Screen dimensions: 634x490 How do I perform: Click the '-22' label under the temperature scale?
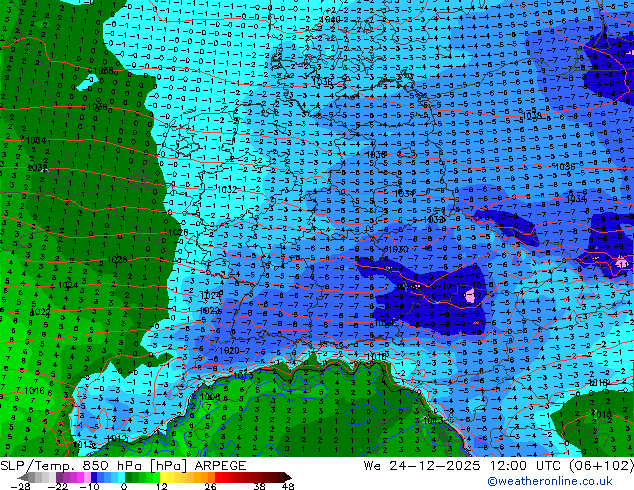[x=58, y=486]
